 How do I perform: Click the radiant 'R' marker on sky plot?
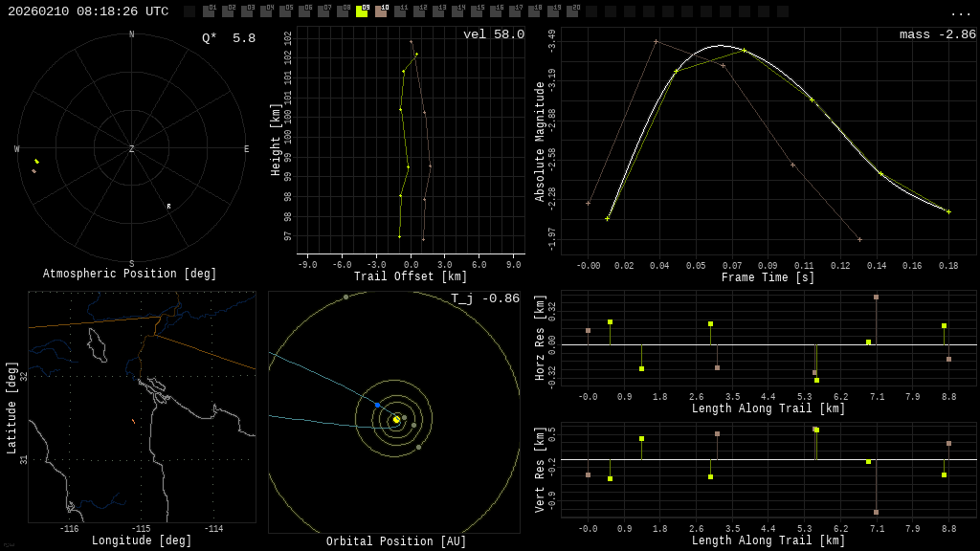[x=169, y=207]
